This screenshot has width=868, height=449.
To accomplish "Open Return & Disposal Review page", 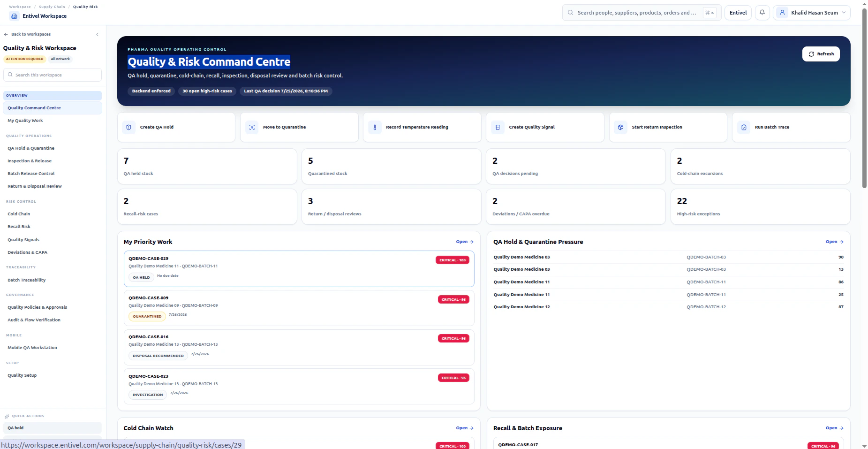I will tap(53, 186).
